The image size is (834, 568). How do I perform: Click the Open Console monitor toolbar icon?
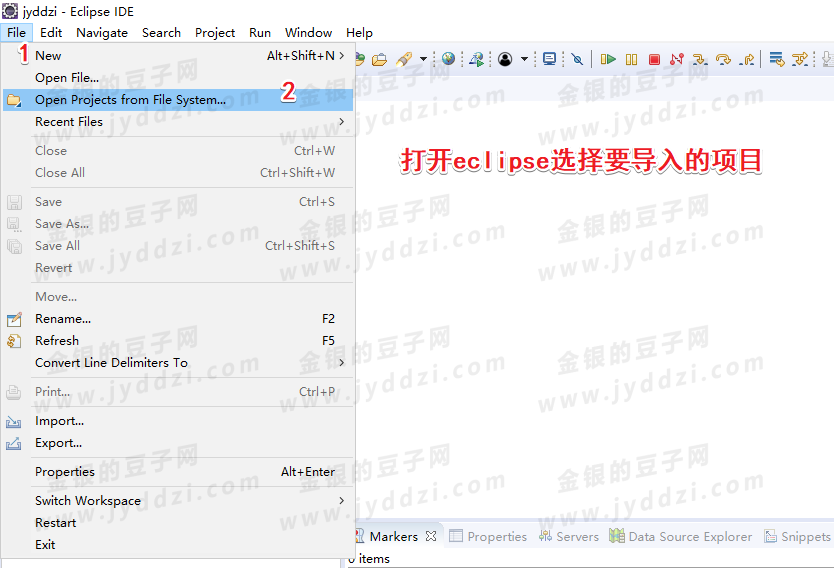click(549, 59)
